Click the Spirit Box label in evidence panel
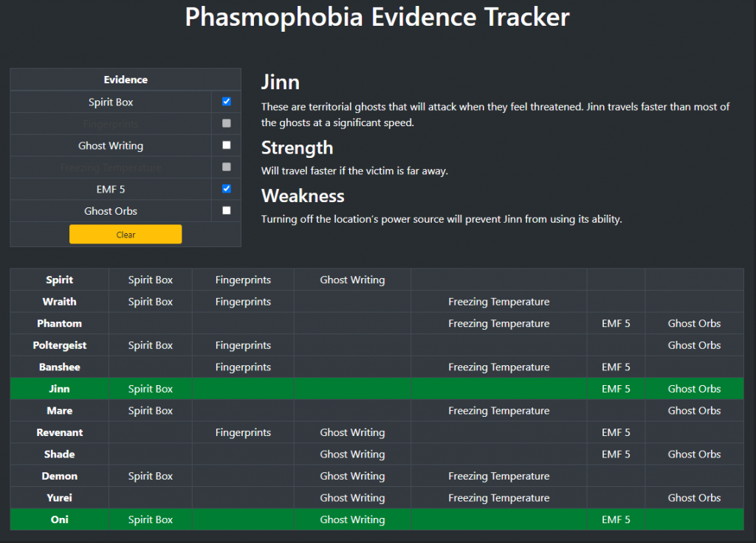Image resolution: width=756 pixels, height=543 pixels. click(x=111, y=101)
